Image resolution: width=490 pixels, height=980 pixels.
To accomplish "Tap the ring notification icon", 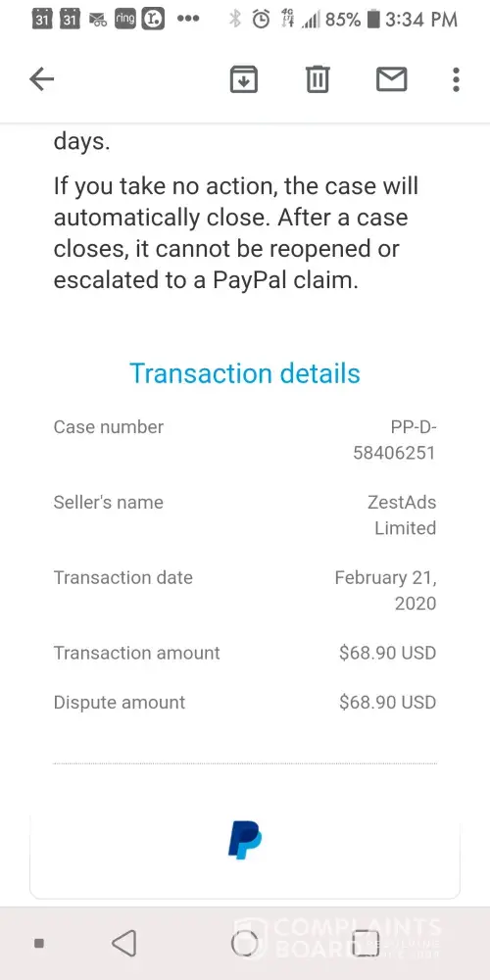I will tap(125, 20).
